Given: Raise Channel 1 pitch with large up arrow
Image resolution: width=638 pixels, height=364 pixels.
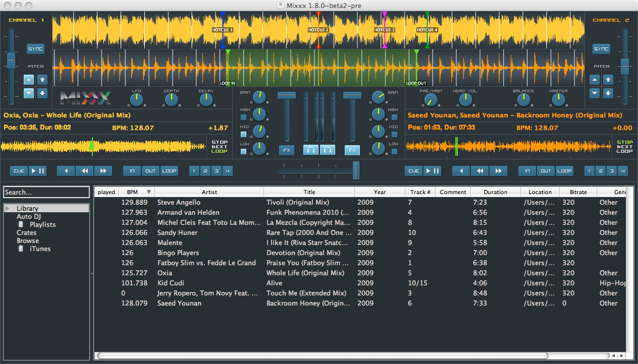Looking at the screenshot, I should pyautogui.click(x=42, y=80).
